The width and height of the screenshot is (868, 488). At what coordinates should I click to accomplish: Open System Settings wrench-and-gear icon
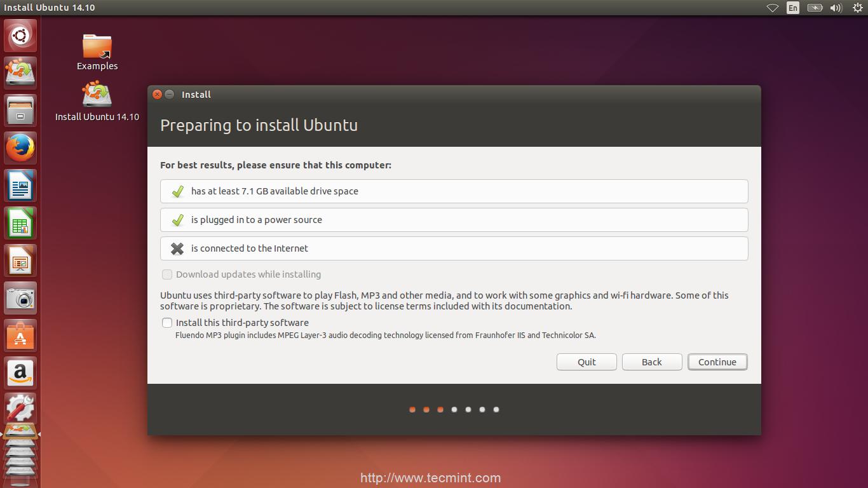coord(20,409)
